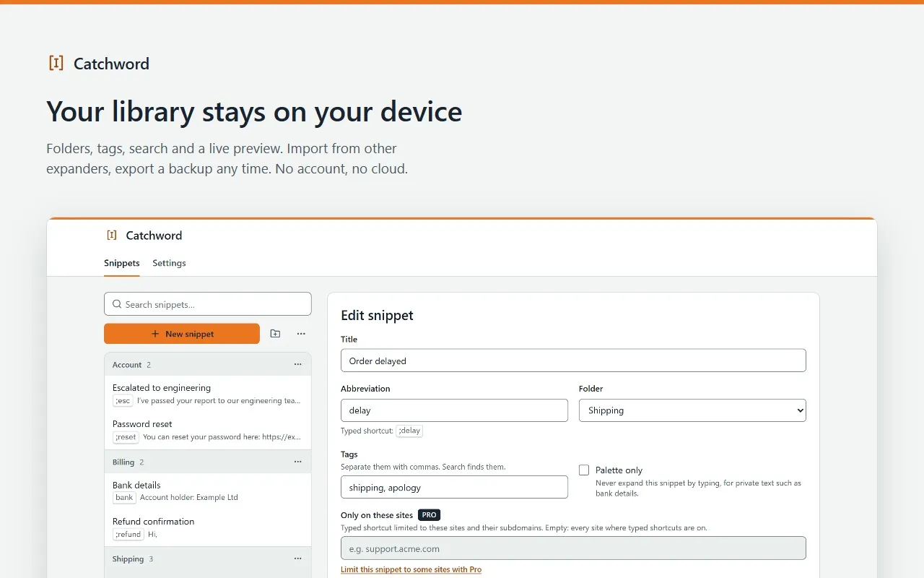The height and width of the screenshot is (578, 924).
Task: Switch to the Settings tab
Action: pyautogui.click(x=169, y=263)
